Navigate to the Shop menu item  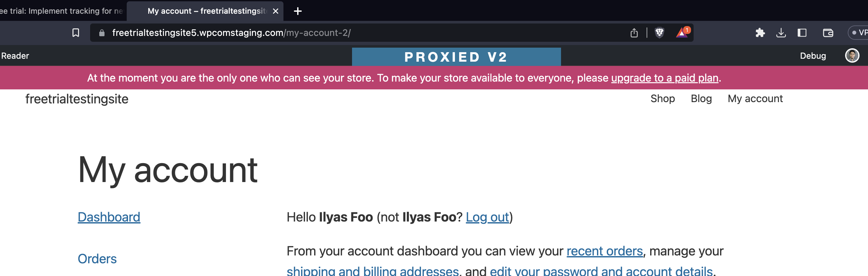663,99
